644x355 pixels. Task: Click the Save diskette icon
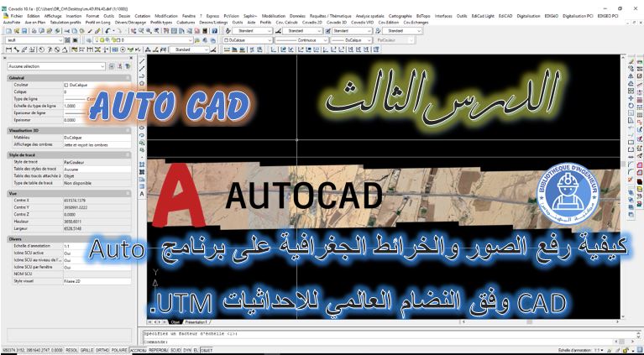click(24, 31)
